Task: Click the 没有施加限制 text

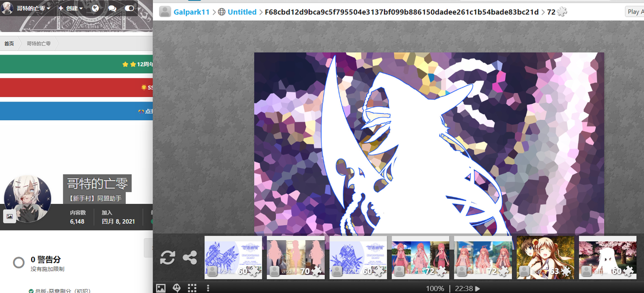Action: [x=47, y=269]
